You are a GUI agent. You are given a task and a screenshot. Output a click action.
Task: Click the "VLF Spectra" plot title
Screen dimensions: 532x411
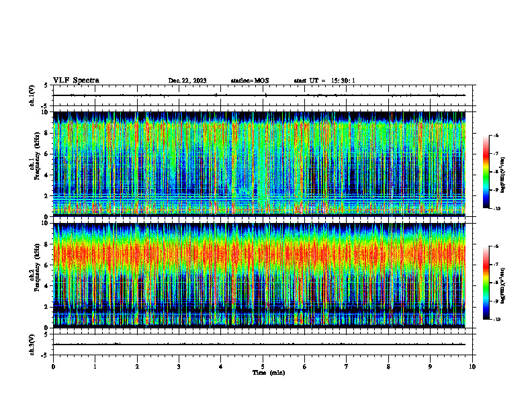76,81
